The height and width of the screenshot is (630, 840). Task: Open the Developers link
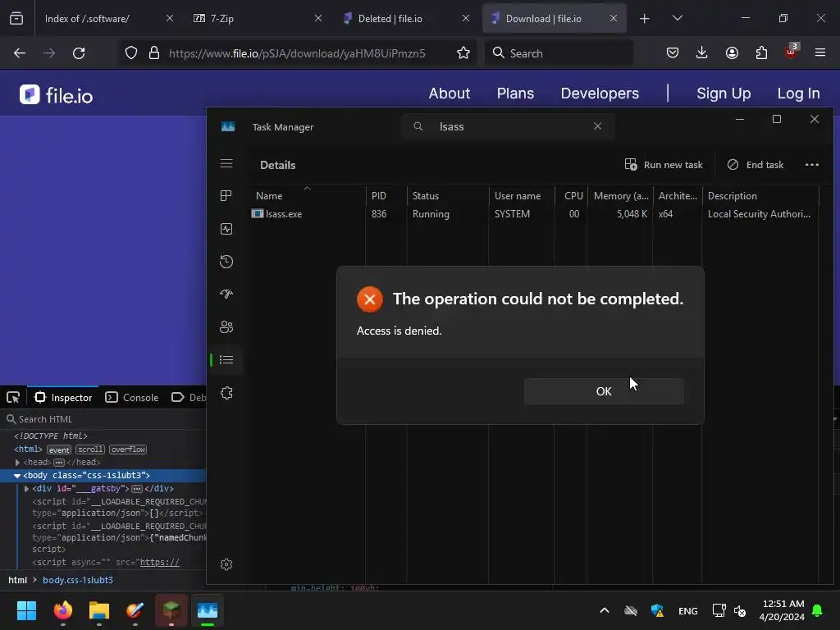coord(600,94)
